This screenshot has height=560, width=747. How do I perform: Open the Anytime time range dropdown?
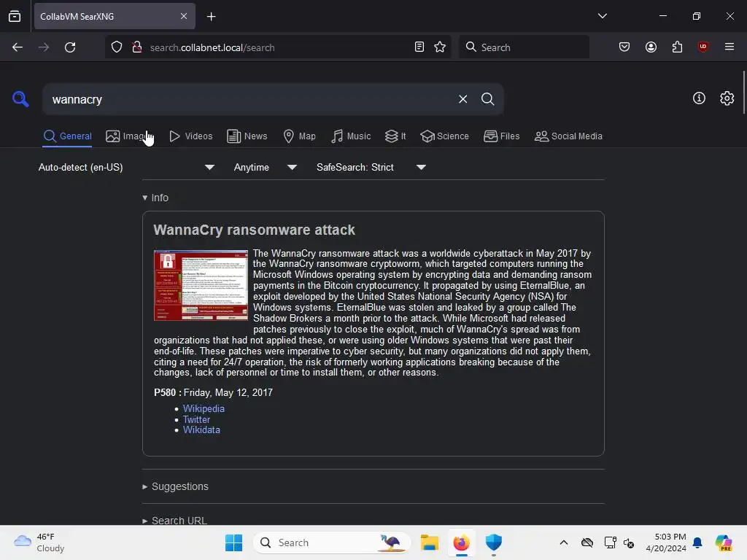pos(266,167)
